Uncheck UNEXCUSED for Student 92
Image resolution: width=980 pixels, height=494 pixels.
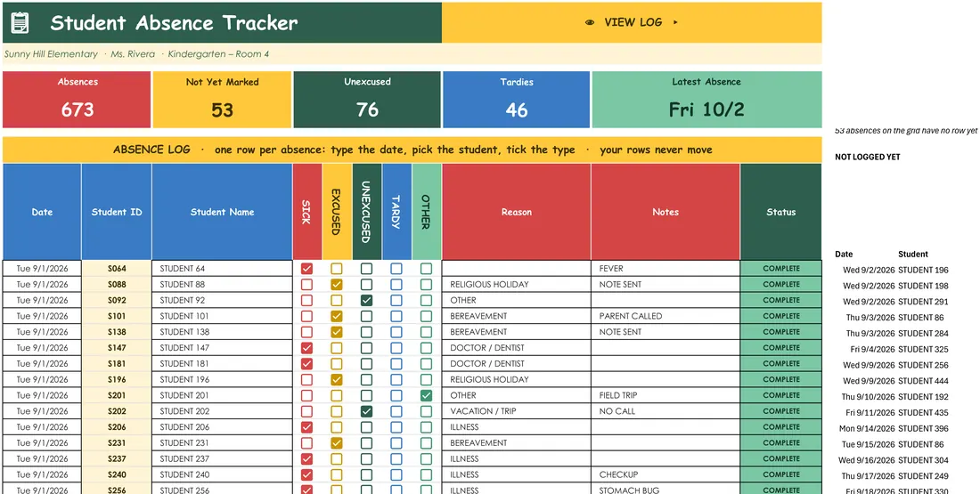click(366, 300)
